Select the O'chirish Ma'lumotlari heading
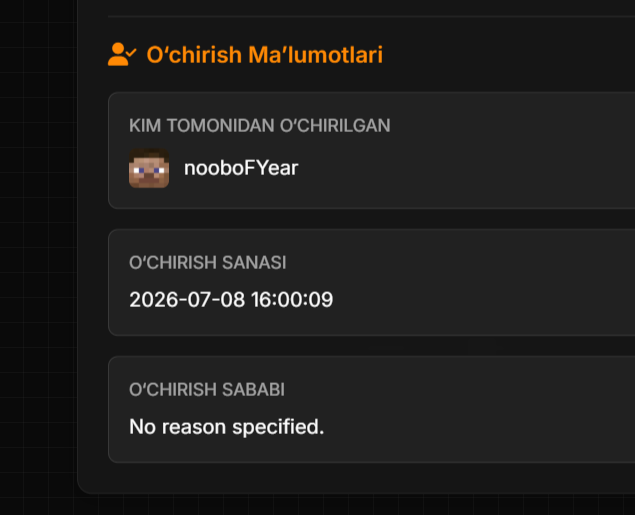Screen dimensions: 635x515 coord(264,55)
